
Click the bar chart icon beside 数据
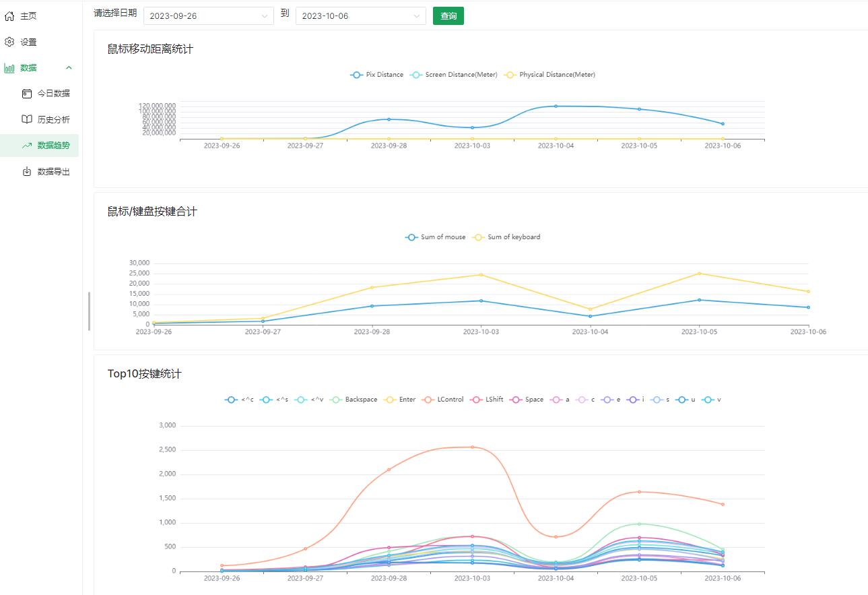(x=9, y=68)
